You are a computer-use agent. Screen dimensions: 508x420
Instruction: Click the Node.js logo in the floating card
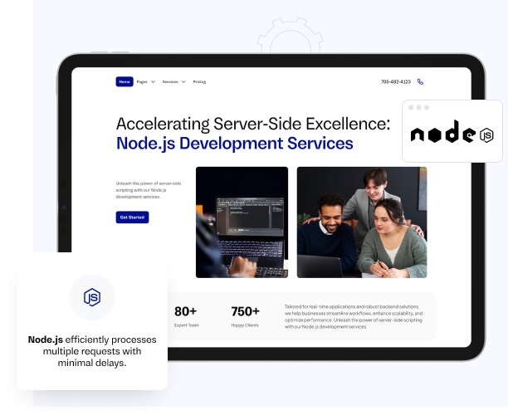tap(452, 132)
